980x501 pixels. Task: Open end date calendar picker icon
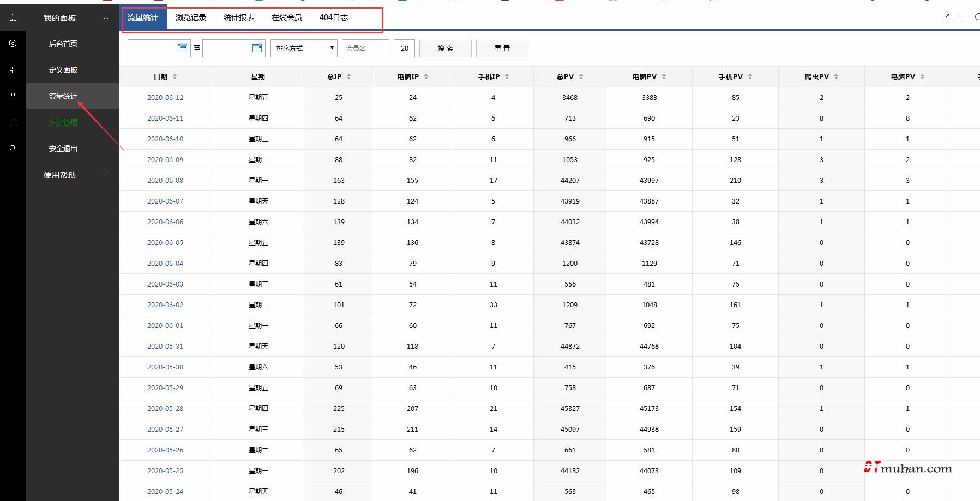[257, 48]
